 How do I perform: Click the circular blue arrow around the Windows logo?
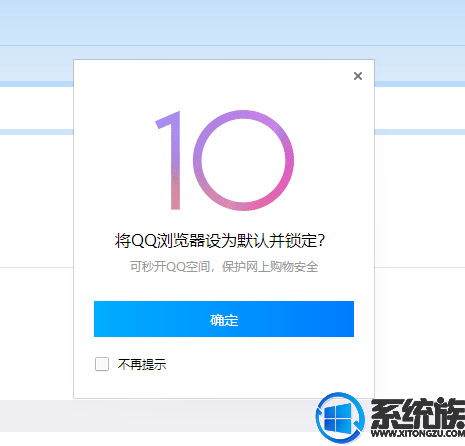pos(340,418)
